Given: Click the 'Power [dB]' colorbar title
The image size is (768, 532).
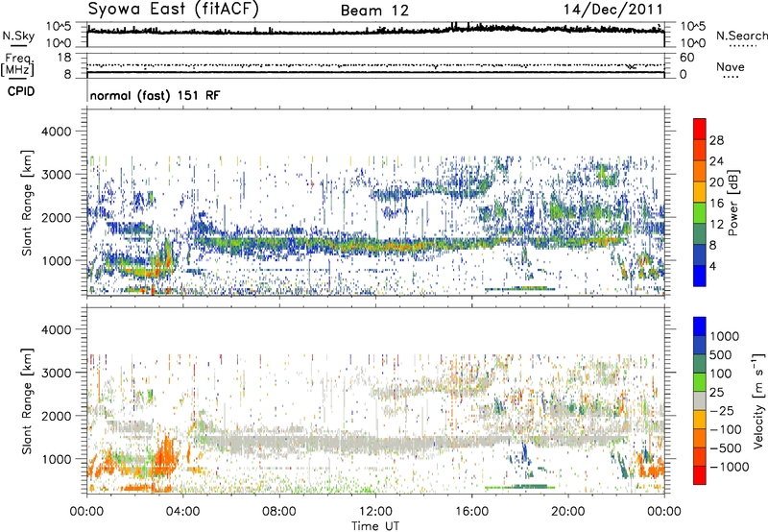Looking at the screenshot, I should tap(733, 203).
